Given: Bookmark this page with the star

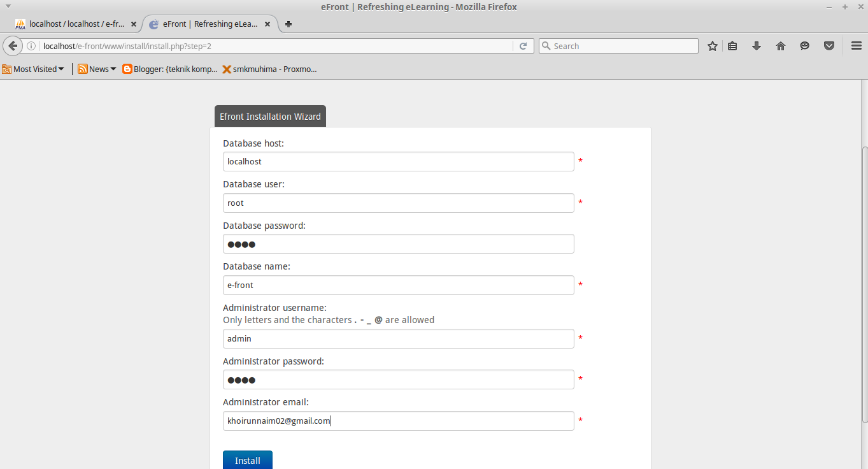Looking at the screenshot, I should [713, 46].
